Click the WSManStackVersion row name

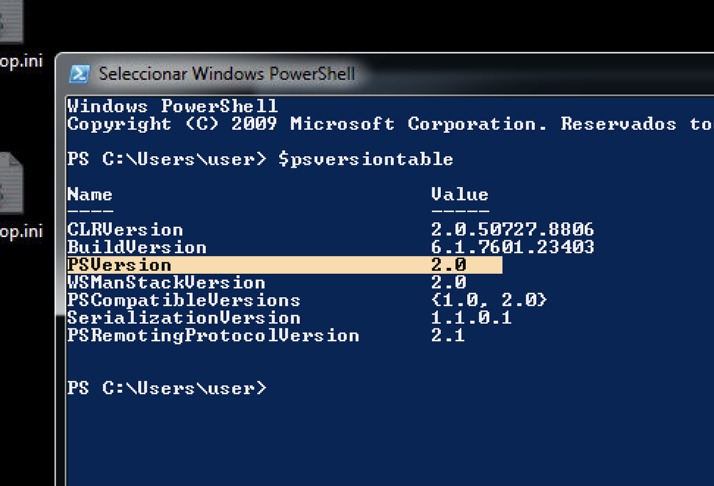point(166,283)
